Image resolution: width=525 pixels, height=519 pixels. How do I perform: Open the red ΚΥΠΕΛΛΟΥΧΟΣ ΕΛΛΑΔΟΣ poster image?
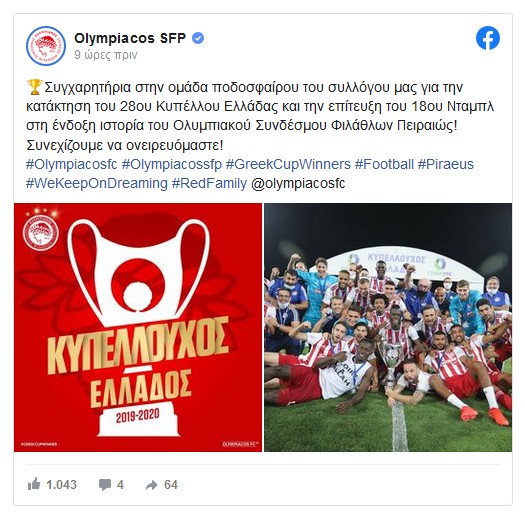138,327
